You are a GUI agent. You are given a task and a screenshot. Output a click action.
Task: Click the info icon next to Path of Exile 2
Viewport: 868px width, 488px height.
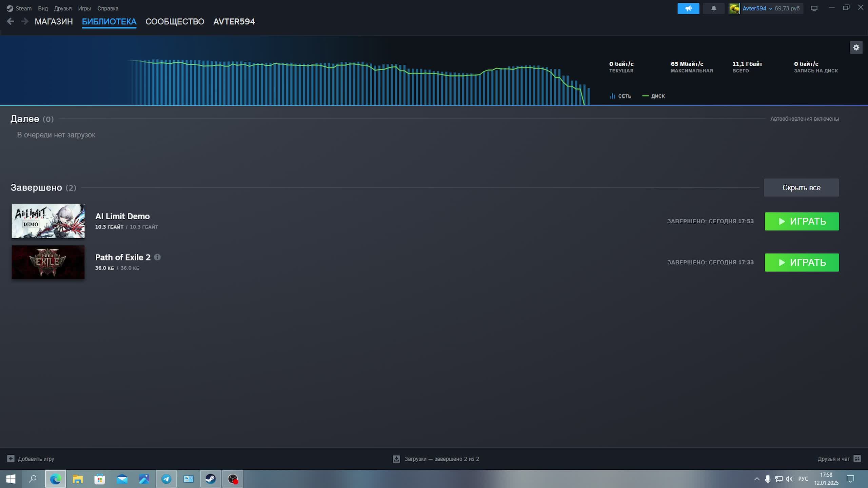[x=157, y=257]
